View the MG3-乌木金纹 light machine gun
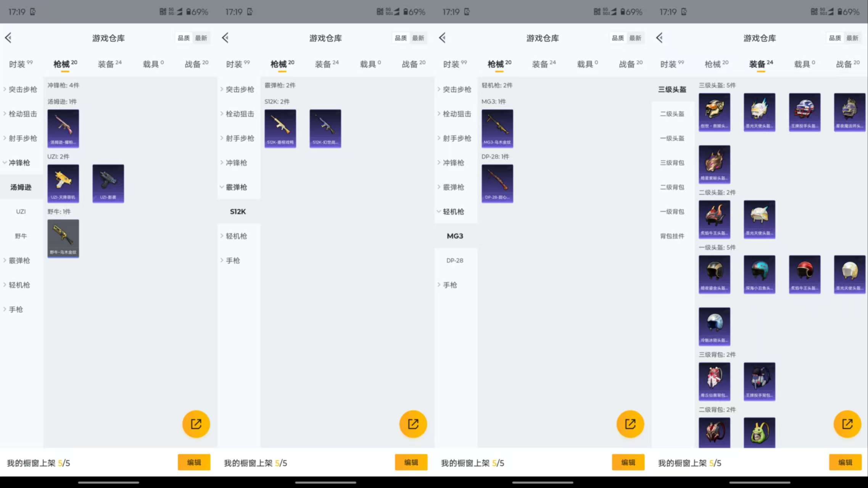The image size is (868, 488). [497, 128]
